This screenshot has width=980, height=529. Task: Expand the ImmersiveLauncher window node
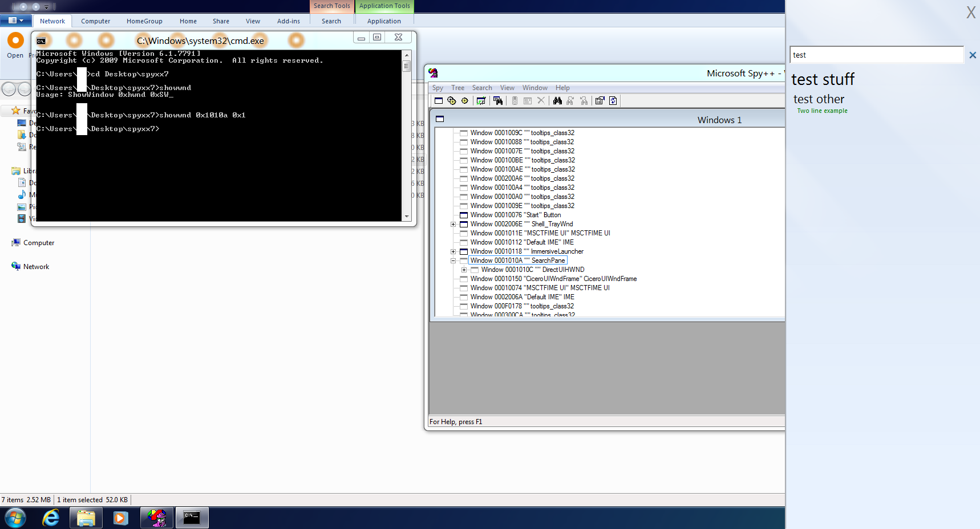point(453,251)
